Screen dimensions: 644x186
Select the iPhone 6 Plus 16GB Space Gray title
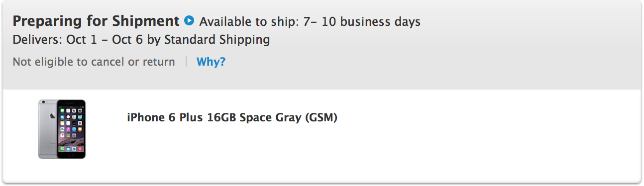click(x=232, y=118)
